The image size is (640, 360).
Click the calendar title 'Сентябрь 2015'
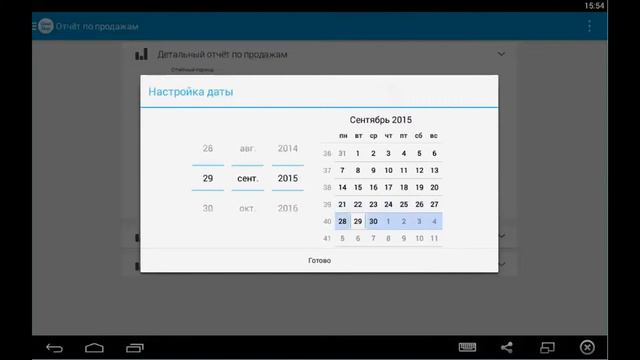pyautogui.click(x=380, y=120)
